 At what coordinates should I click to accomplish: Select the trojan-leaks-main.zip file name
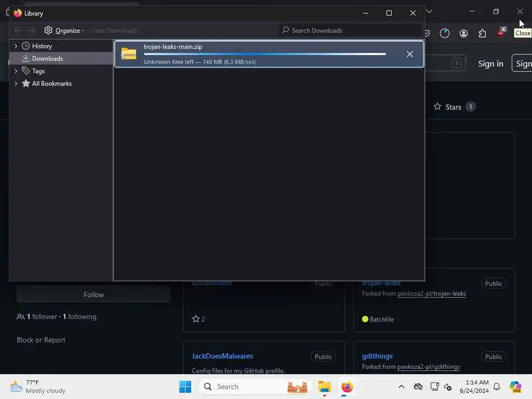(x=172, y=47)
